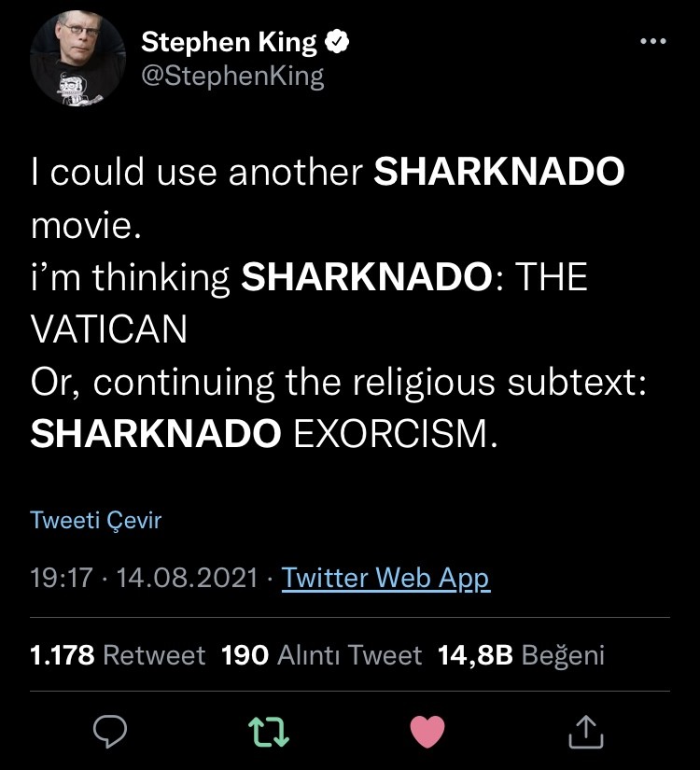The image size is (700, 770).
Task: Click the Stephen King display name
Action: 229,42
